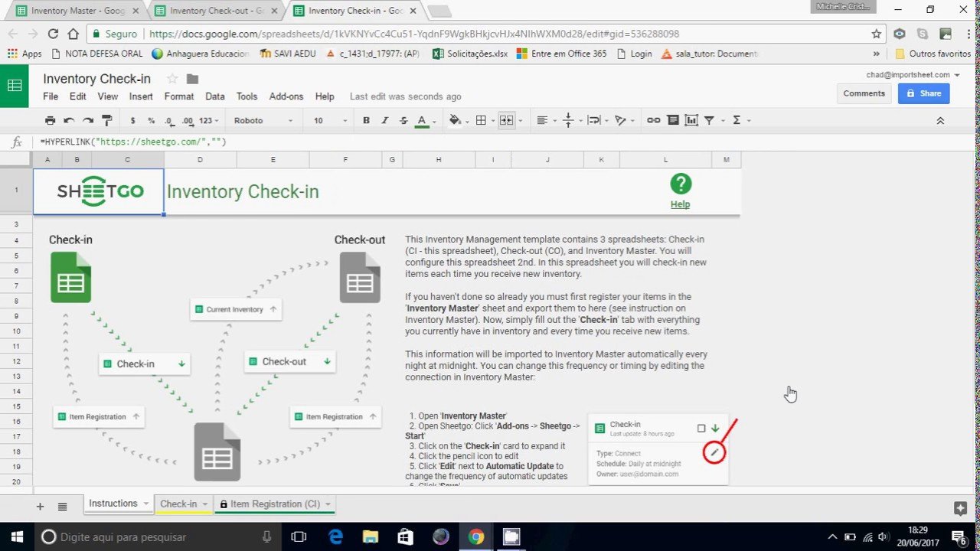Viewport: 980px width, 551px height.
Task: Open the font size 10 dropdown
Action: pyautogui.click(x=330, y=120)
